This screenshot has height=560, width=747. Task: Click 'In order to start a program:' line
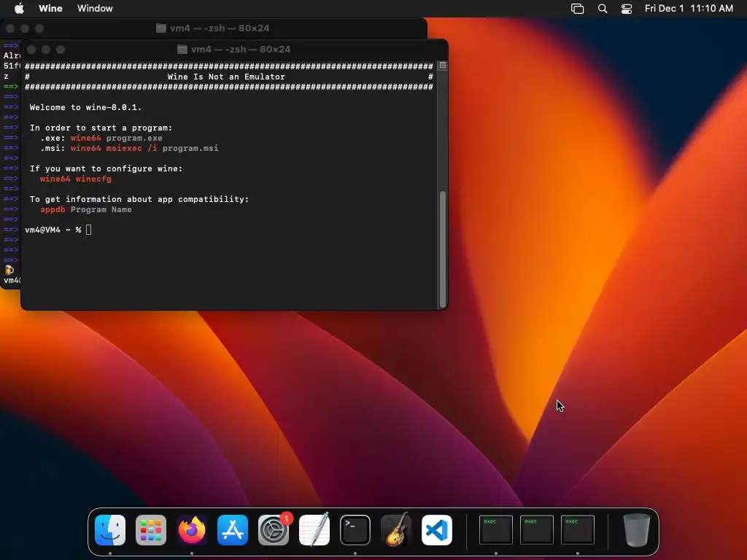tap(101, 128)
